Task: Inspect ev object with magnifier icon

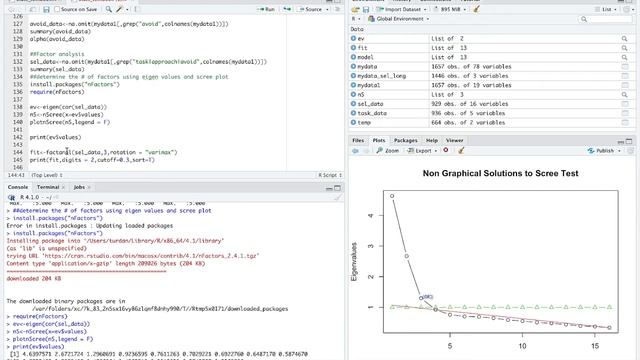Action: point(624,38)
